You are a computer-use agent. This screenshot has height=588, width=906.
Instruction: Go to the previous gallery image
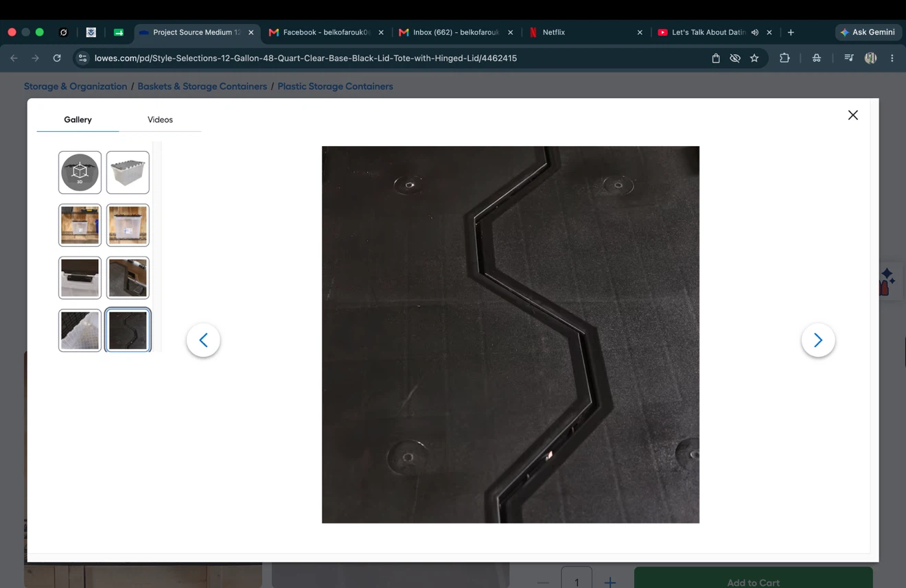point(203,340)
